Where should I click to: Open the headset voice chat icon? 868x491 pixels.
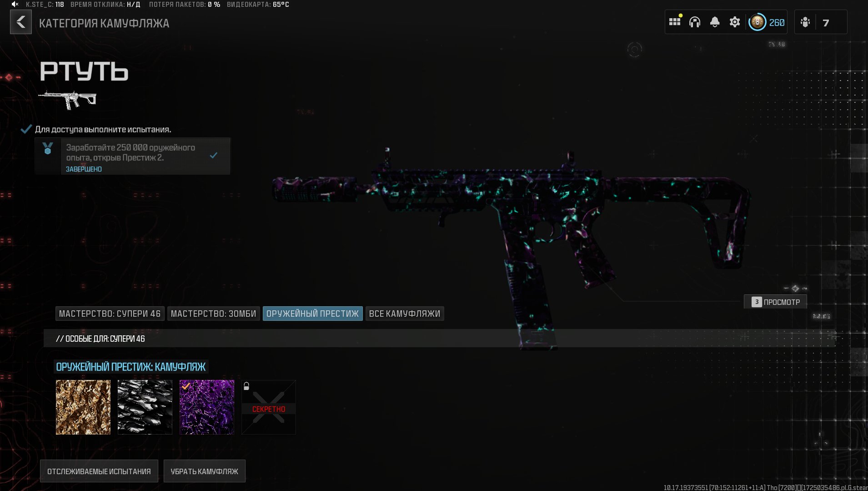pyautogui.click(x=694, y=22)
